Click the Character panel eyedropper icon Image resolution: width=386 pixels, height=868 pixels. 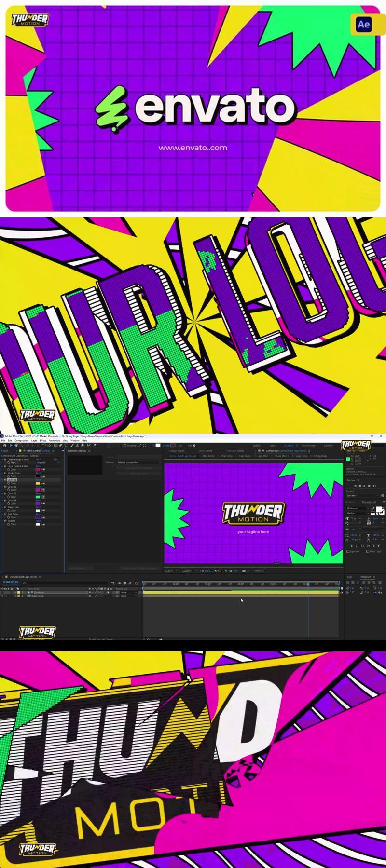(x=372, y=508)
